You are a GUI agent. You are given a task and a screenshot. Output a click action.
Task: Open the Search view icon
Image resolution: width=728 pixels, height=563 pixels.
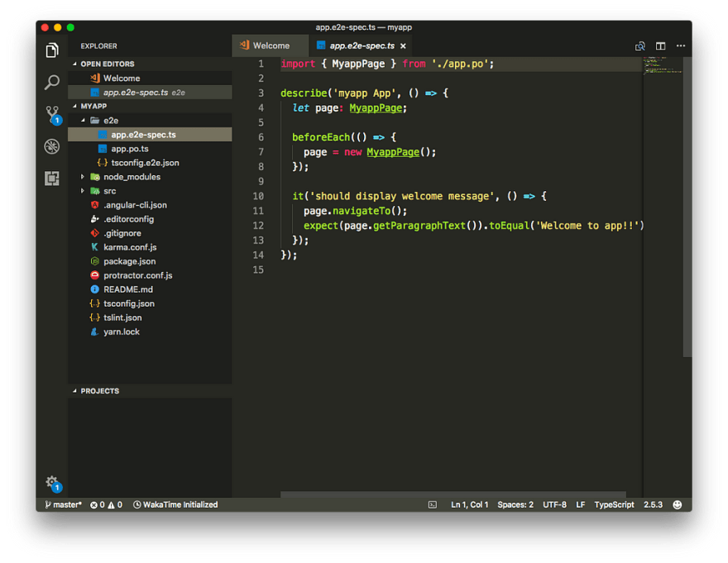(x=52, y=82)
